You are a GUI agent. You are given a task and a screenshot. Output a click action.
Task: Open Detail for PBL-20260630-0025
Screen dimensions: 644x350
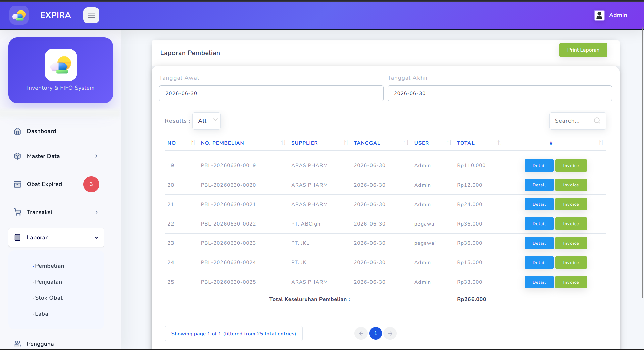click(x=539, y=282)
